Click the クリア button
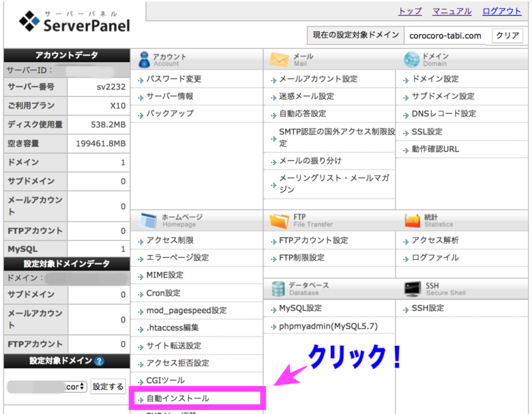This screenshot has height=414, width=532. [x=507, y=35]
